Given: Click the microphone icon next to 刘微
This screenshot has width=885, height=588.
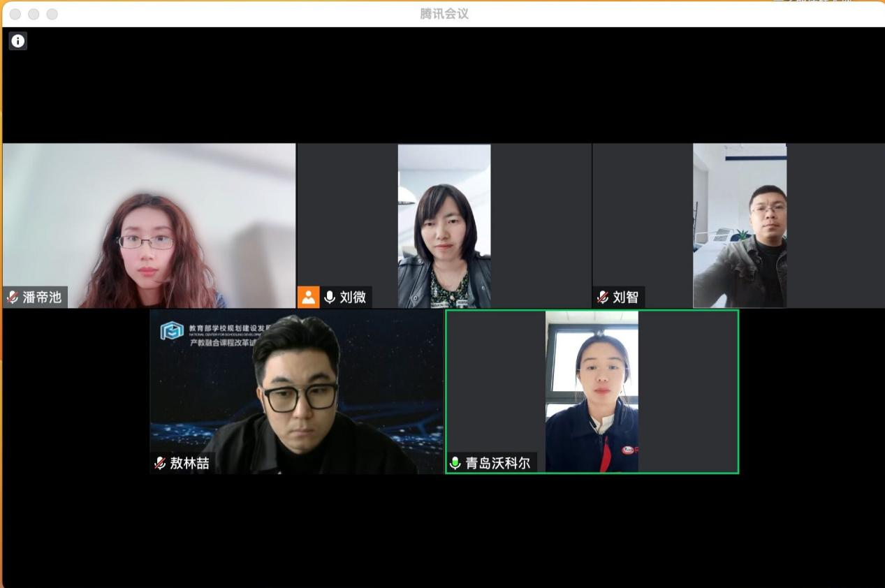Looking at the screenshot, I should tap(330, 297).
